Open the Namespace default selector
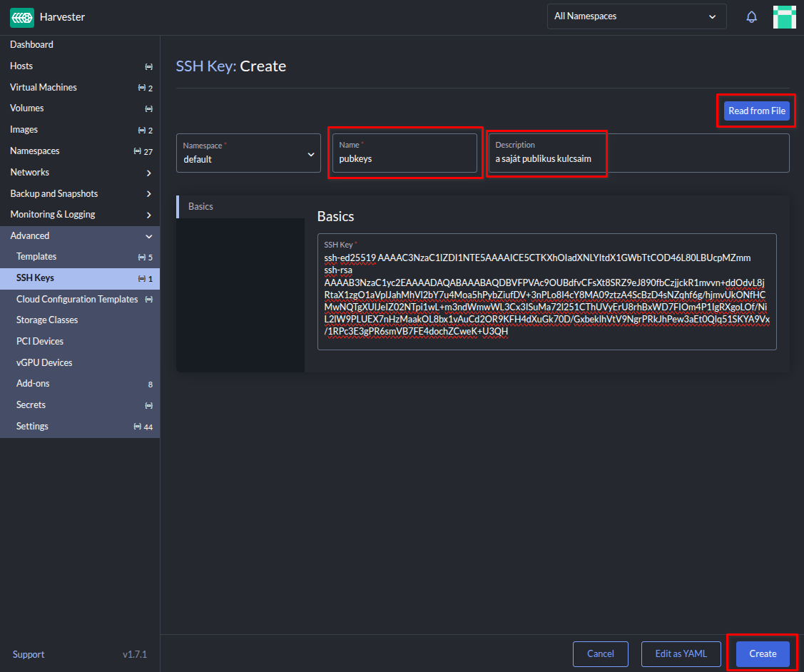804x672 pixels. [248, 153]
